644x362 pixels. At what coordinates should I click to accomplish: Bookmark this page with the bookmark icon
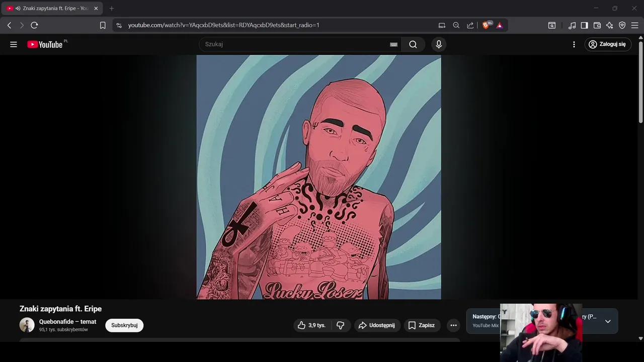tap(103, 25)
